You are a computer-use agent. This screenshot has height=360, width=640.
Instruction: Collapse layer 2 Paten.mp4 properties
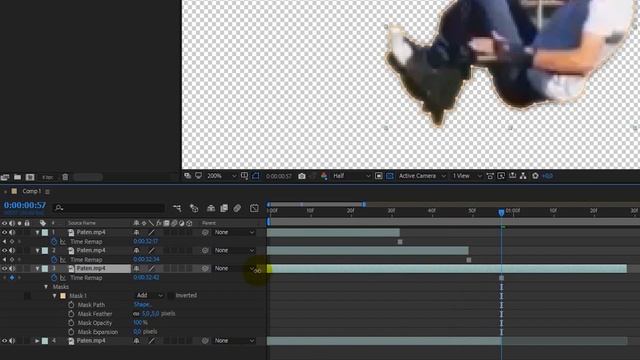(x=37, y=251)
